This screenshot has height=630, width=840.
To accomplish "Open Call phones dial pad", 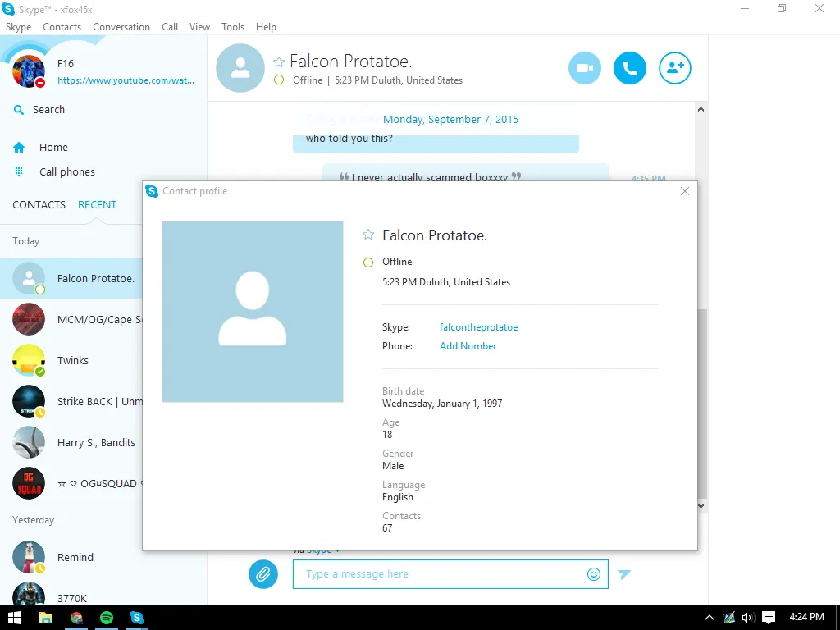I will (67, 172).
